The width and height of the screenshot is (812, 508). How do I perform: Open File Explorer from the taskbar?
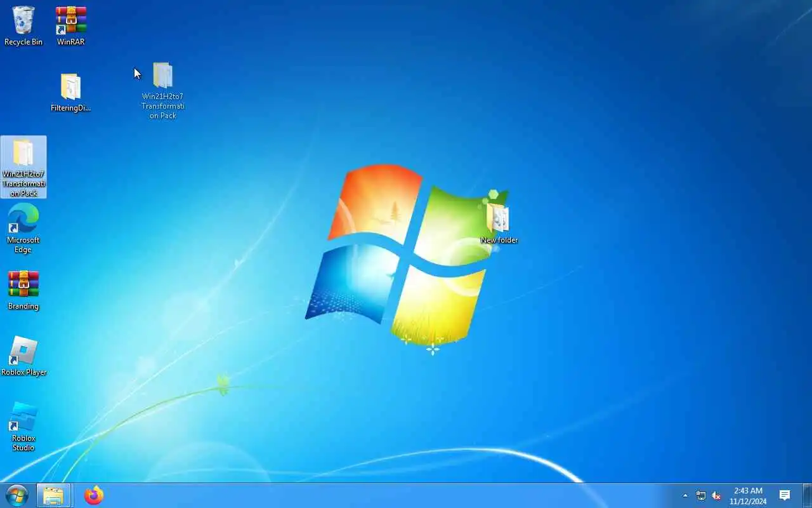pos(53,495)
